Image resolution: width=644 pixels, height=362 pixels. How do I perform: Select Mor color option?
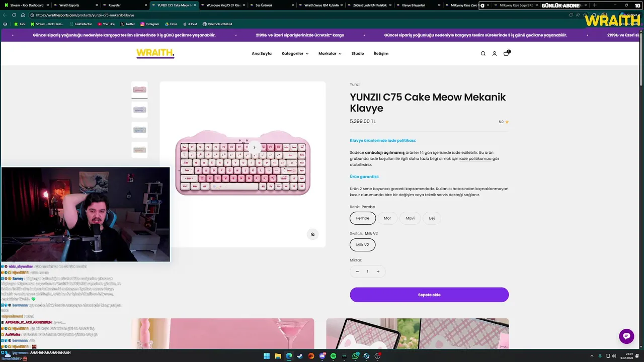(387, 218)
